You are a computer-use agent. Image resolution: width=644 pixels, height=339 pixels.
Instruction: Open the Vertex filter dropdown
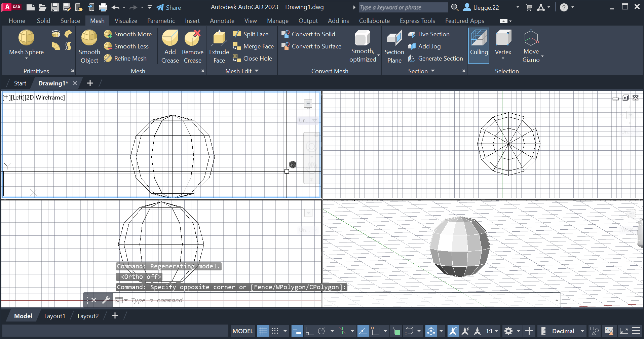(503, 59)
